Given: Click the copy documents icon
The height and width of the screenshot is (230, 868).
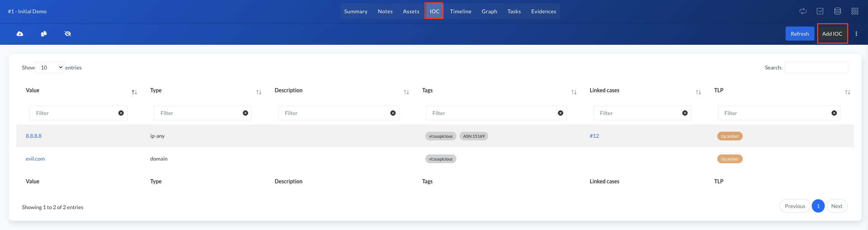Looking at the screenshot, I should pyautogui.click(x=44, y=34).
